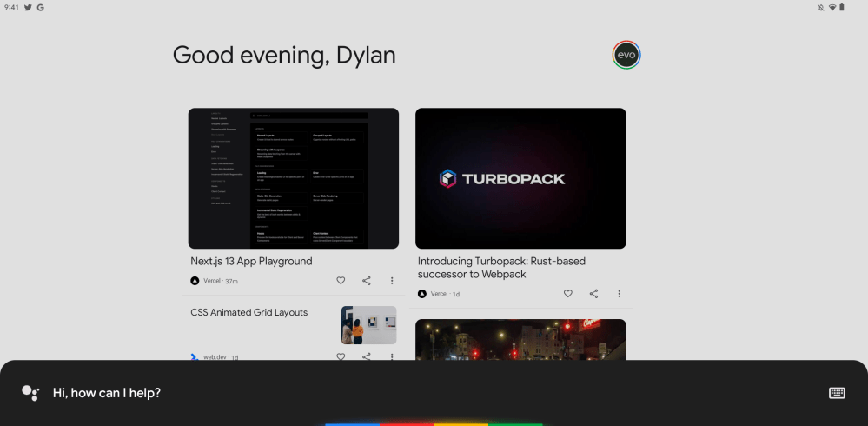Read the CSS Animated Grid Layouts headline
This screenshot has width=868, height=426.
click(249, 313)
